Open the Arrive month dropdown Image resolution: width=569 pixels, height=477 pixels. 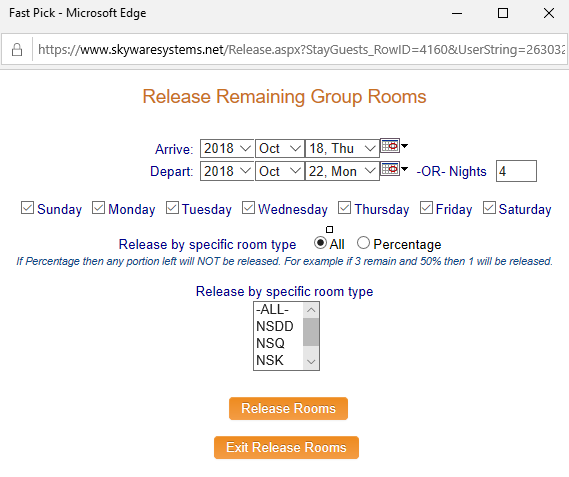point(279,148)
